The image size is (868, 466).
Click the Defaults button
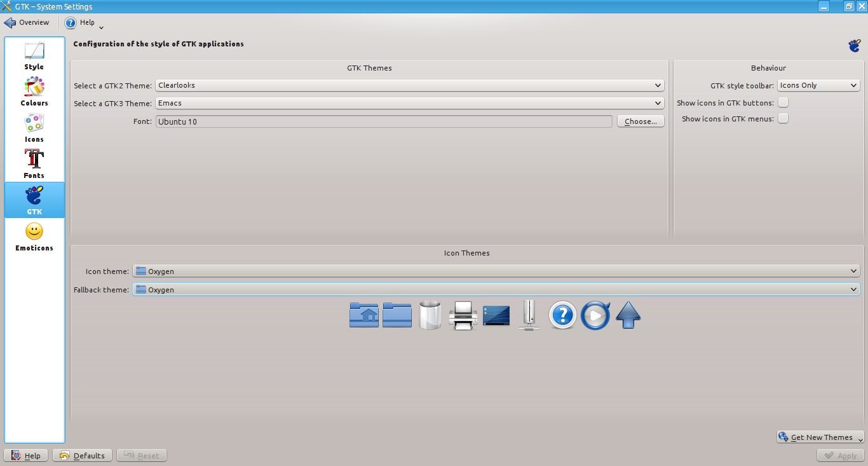point(83,455)
